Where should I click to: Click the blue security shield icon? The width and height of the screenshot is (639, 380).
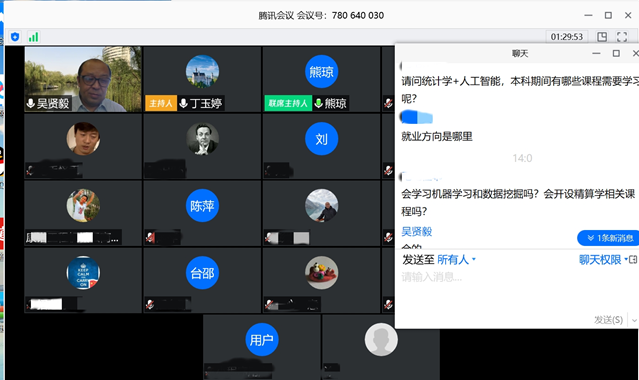[x=15, y=37]
